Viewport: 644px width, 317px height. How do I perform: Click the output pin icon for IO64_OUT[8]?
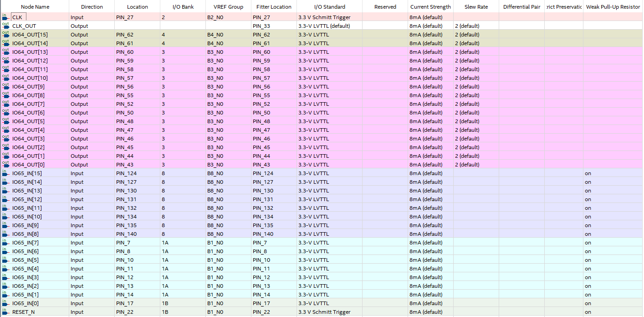pos(5,95)
